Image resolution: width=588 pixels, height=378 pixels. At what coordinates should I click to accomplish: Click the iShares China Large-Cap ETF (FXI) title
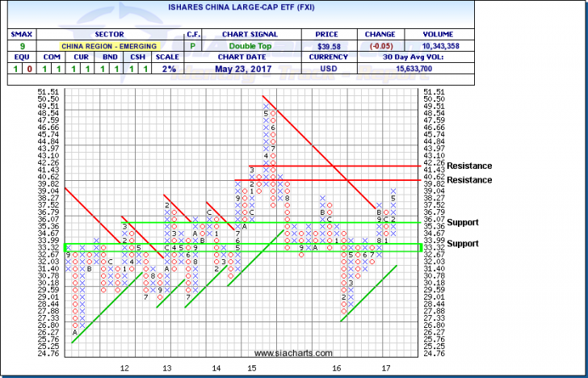click(294, 11)
